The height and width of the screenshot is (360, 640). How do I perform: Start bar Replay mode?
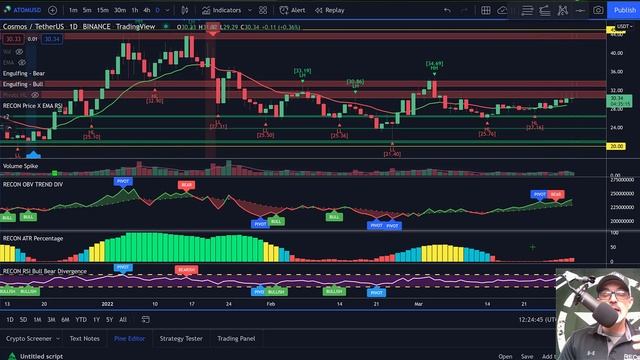point(329,10)
